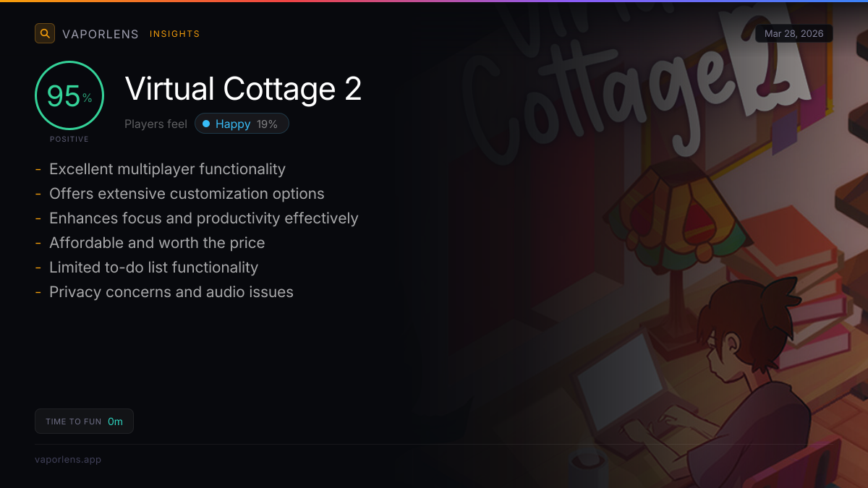Click the TIME TO FUN 0m badge

coord(84,421)
